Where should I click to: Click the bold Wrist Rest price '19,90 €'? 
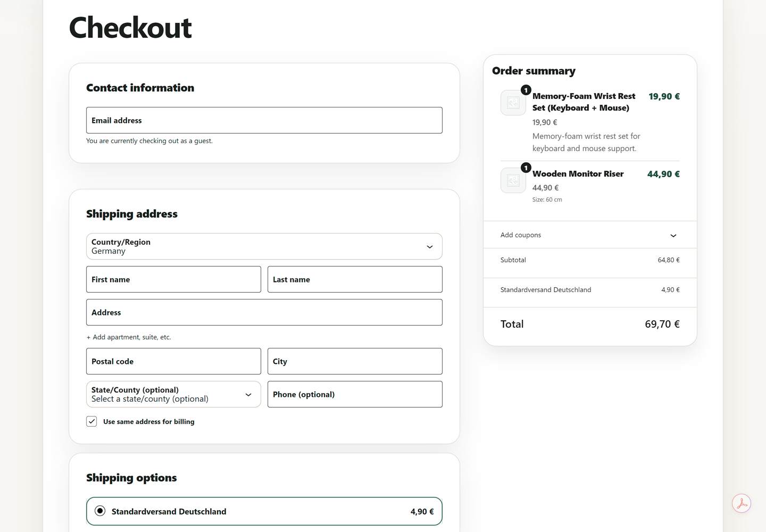664,96
